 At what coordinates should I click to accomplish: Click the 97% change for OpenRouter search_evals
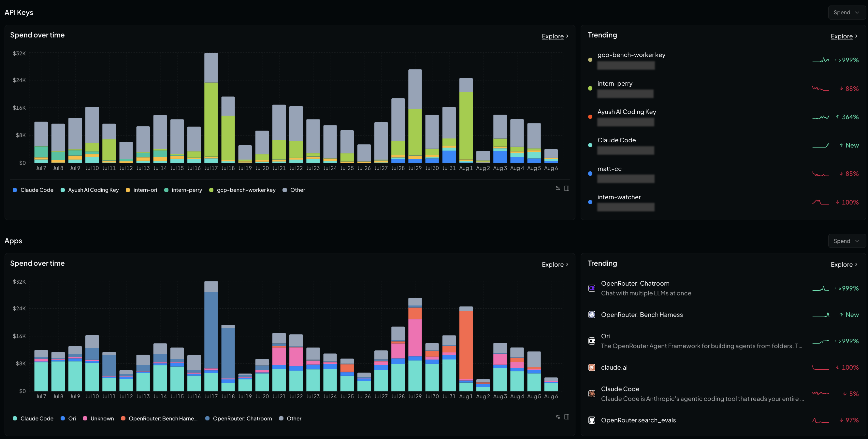[849, 420]
